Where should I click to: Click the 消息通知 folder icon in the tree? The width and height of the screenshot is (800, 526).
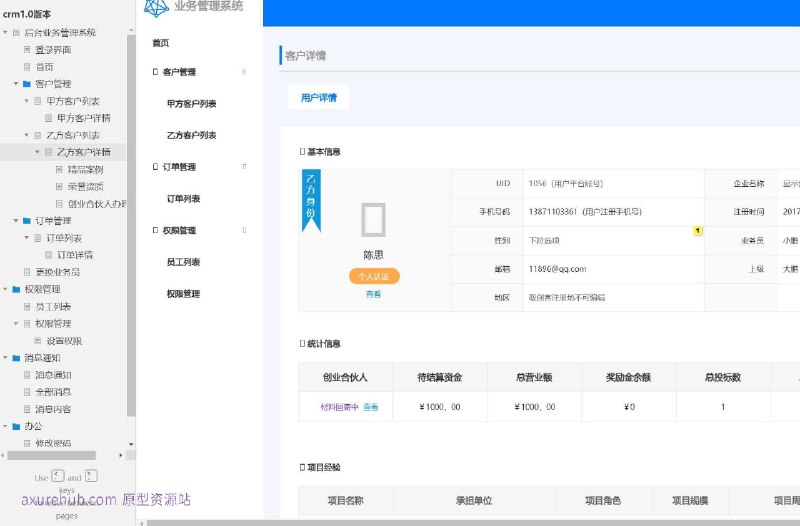16,358
